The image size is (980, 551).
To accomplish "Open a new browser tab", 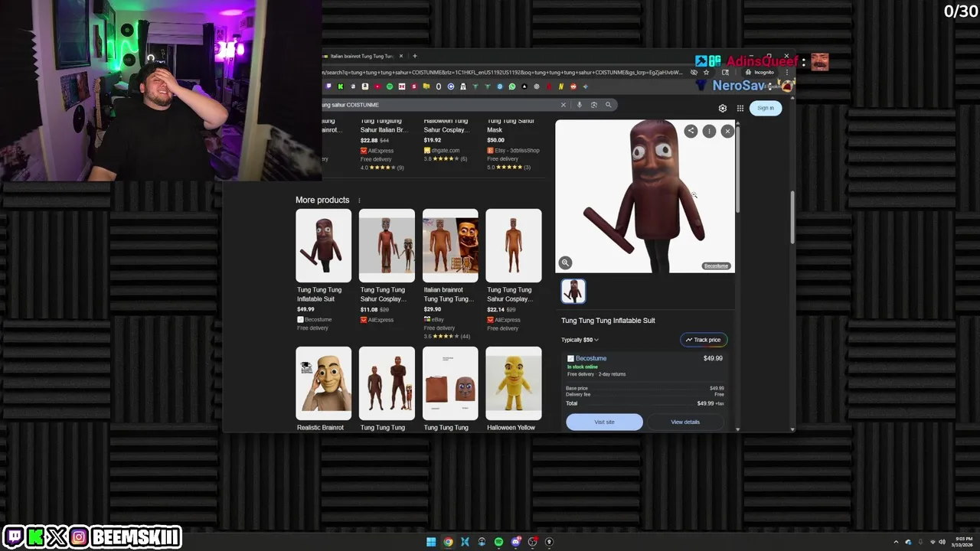I will 415,56.
